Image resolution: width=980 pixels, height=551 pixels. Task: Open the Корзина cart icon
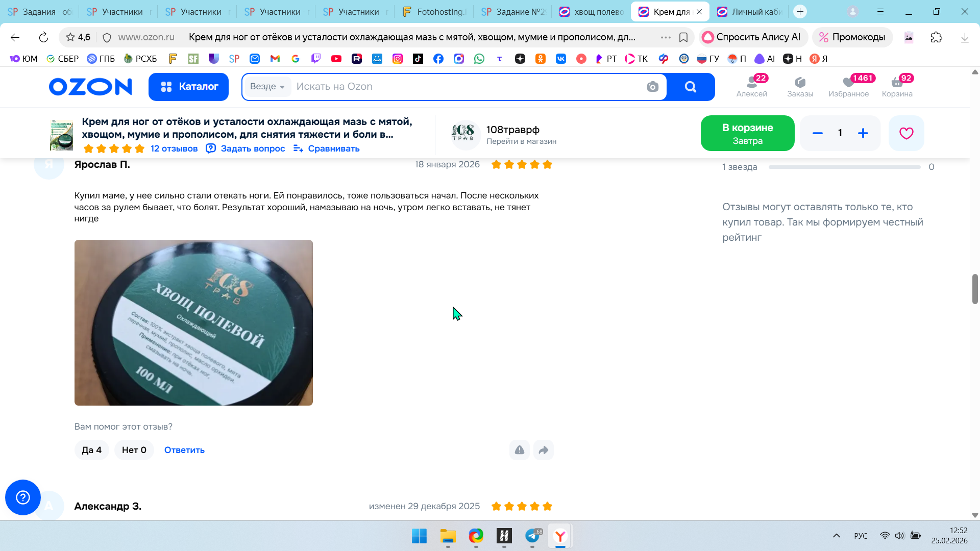coord(897,86)
